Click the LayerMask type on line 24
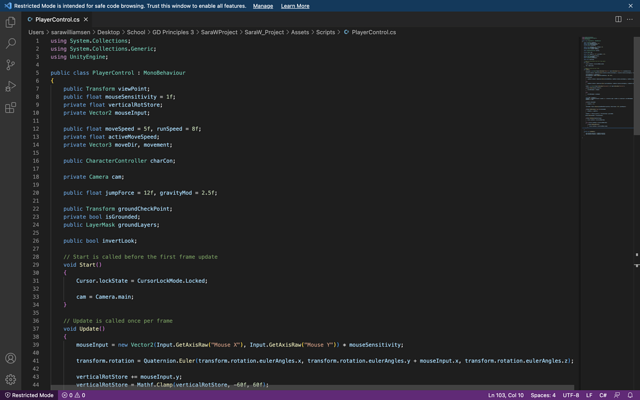The width and height of the screenshot is (640, 400). click(x=100, y=225)
